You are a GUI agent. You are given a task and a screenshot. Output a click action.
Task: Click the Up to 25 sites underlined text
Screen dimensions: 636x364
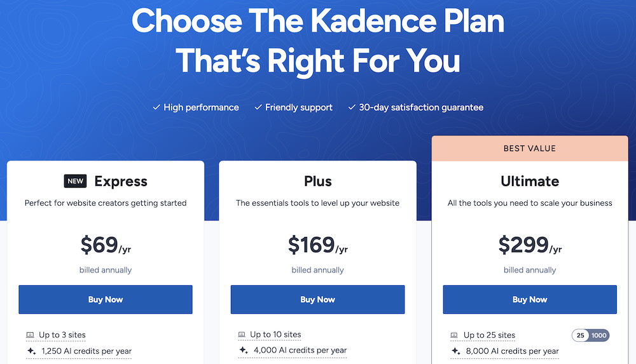pos(489,335)
